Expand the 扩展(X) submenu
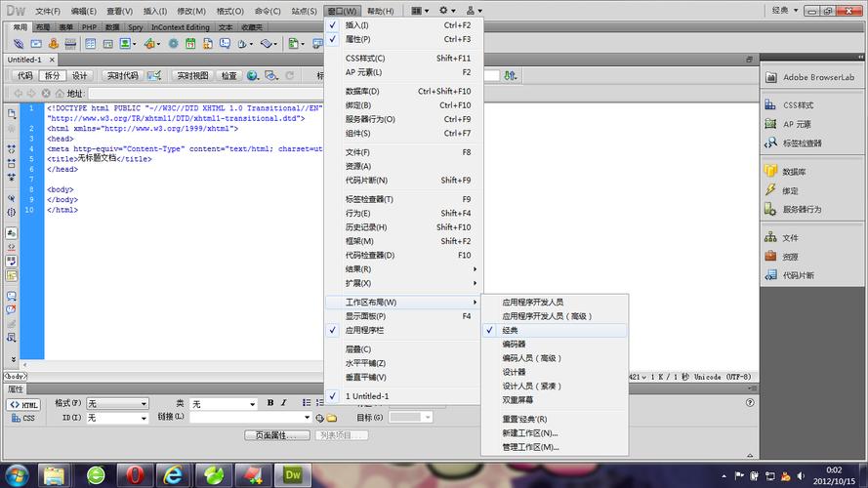This screenshot has width=868, height=488. click(x=403, y=283)
